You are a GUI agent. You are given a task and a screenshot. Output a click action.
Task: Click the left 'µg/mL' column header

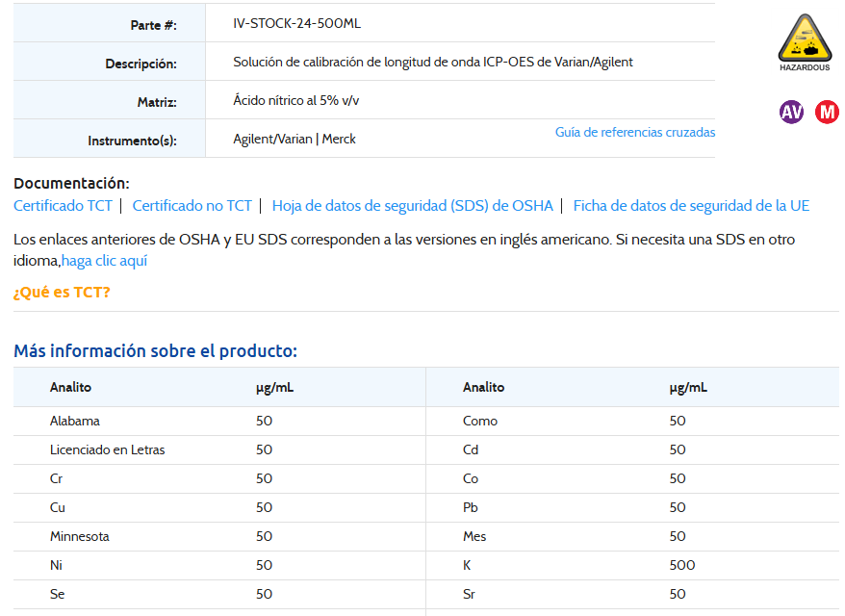pyautogui.click(x=274, y=387)
